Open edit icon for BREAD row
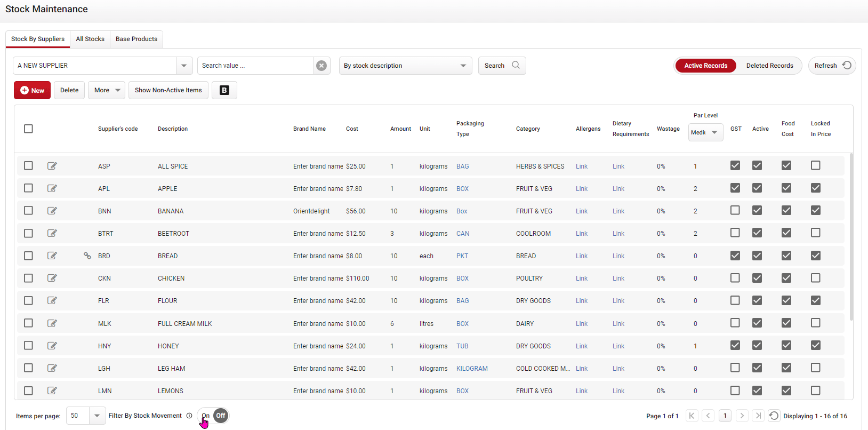 [52, 256]
